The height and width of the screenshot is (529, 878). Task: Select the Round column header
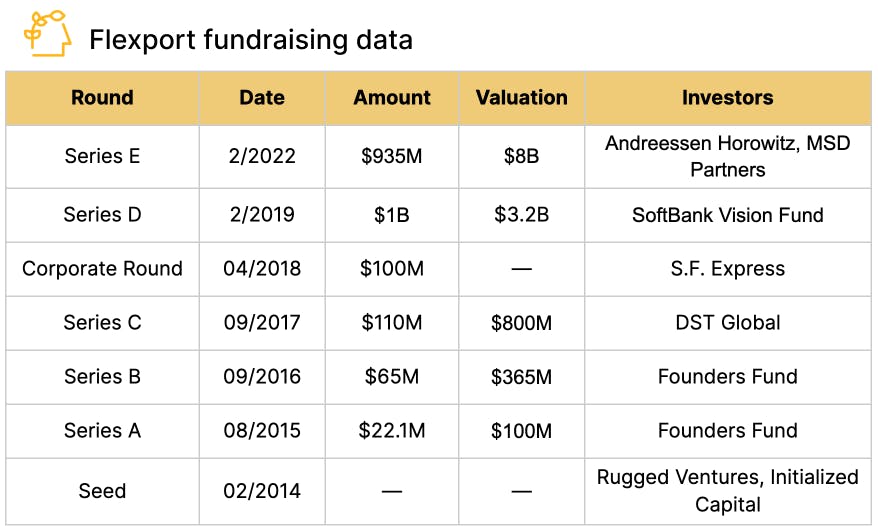tap(102, 98)
